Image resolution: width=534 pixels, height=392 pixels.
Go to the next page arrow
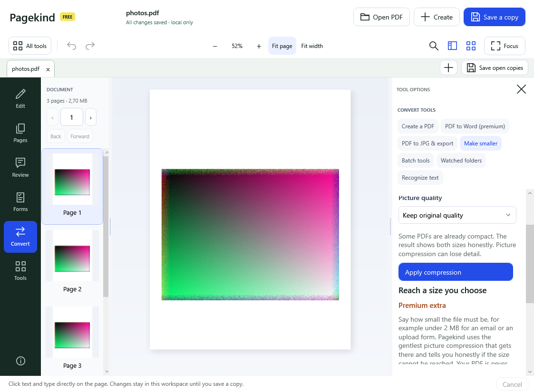(x=91, y=117)
